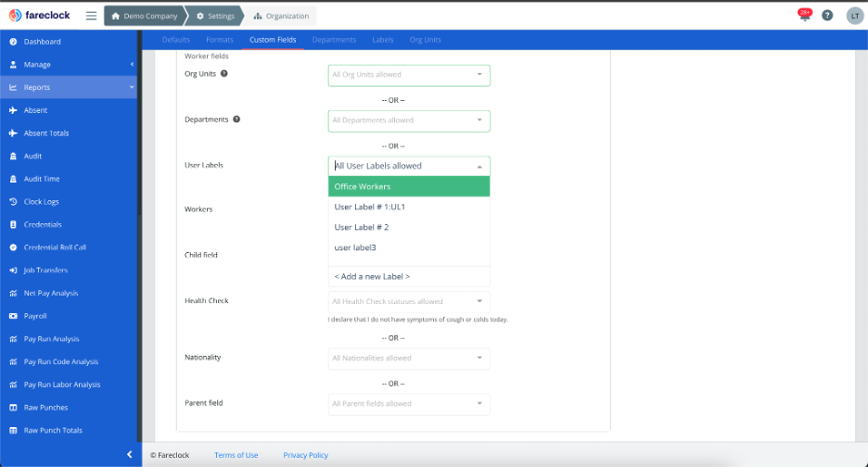Expand the Manage menu arrow
The height and width of the screenshot is (467, 868).
coord(132,65)
